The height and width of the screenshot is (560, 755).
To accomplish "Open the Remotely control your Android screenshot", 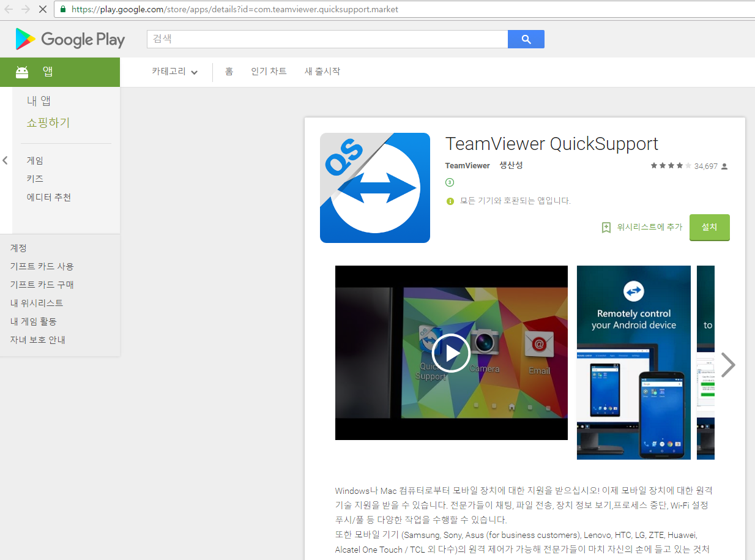I will (634, 362).
